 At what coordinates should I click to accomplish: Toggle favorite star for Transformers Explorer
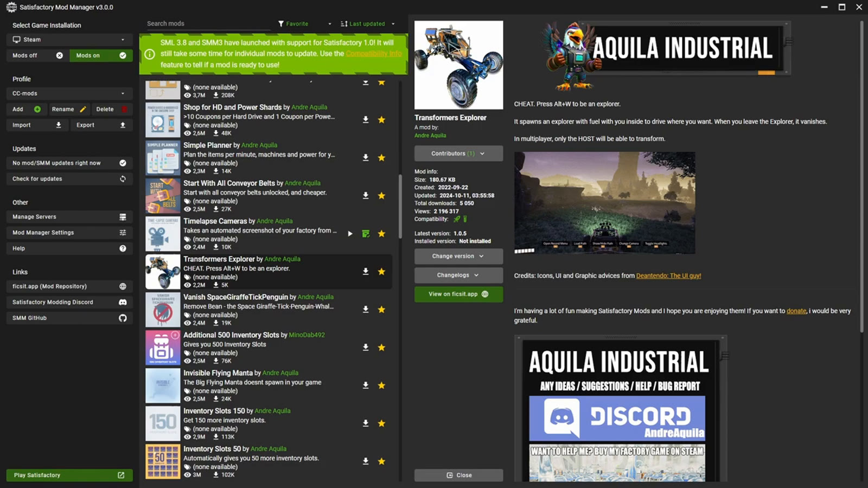pyautogui.click(x=382, y=272)
